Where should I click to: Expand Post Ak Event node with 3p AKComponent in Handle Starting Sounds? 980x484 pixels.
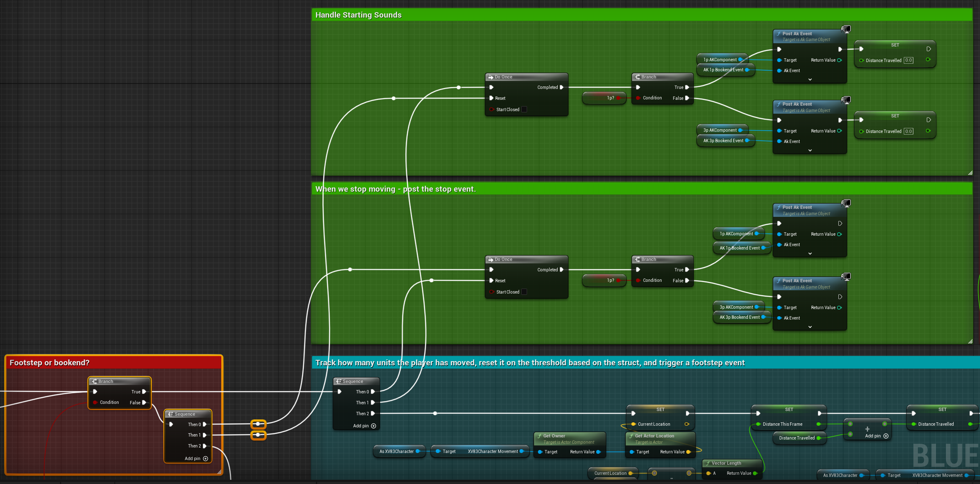810,150
